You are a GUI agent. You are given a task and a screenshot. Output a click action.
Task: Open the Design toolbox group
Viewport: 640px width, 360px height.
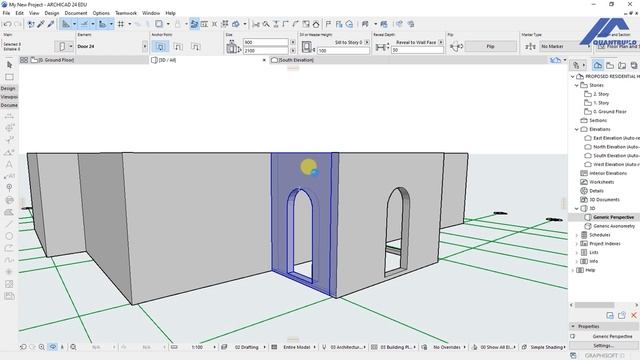(x=8, y=88)
